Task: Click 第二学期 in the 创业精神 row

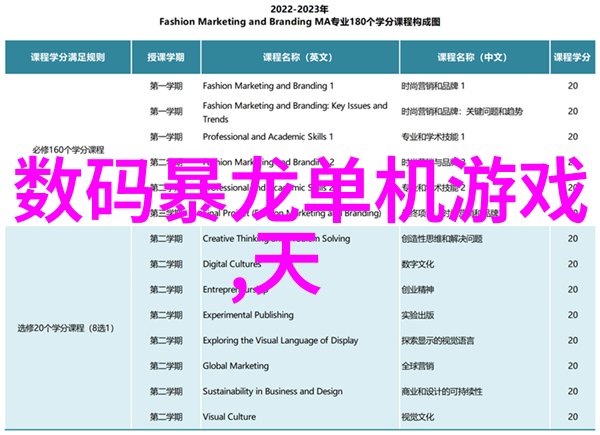Action: coord(166,290)
